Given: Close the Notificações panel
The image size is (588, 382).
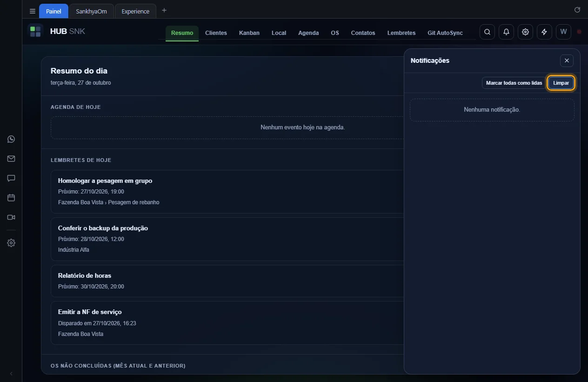Looking at the screenshot, I should pos(567,60).
